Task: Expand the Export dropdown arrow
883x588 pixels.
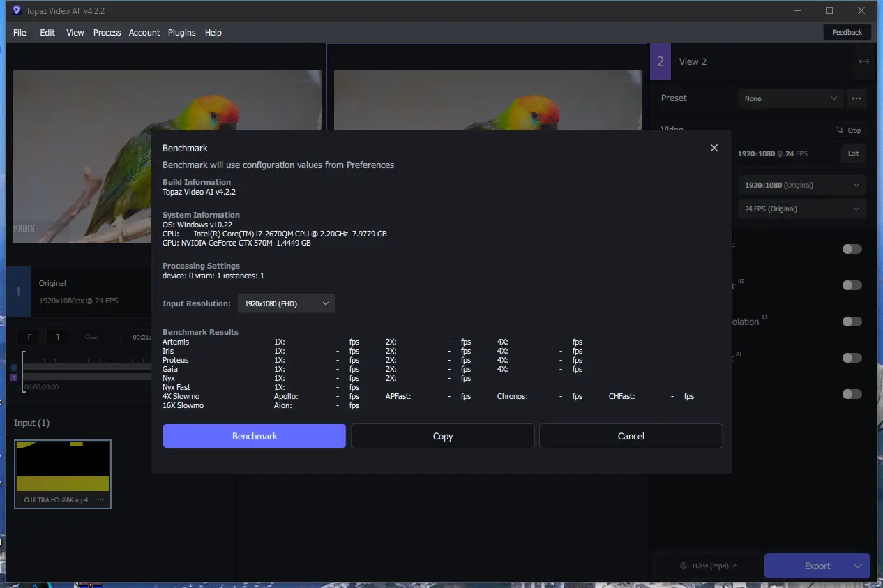Action: click(x=859, y=566)
